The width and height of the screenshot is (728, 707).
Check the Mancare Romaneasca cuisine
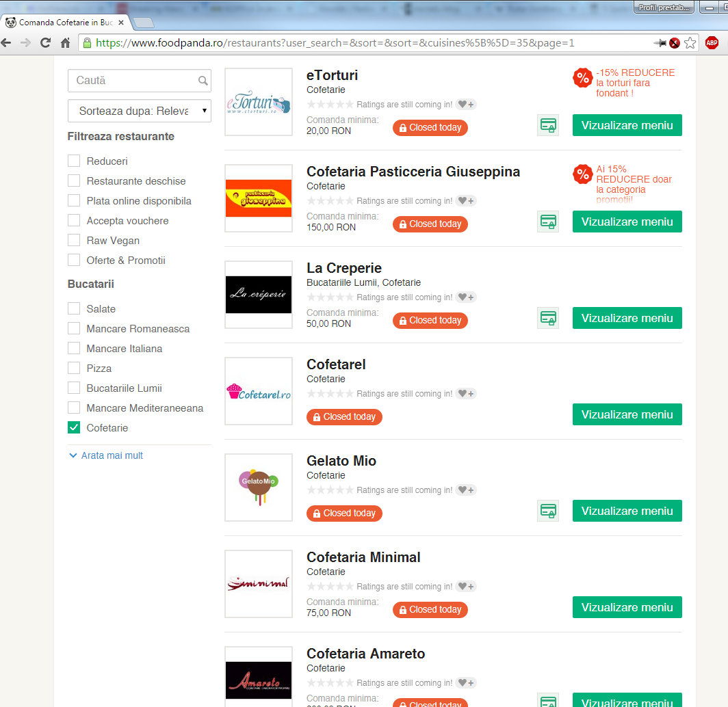click(74, 328)
